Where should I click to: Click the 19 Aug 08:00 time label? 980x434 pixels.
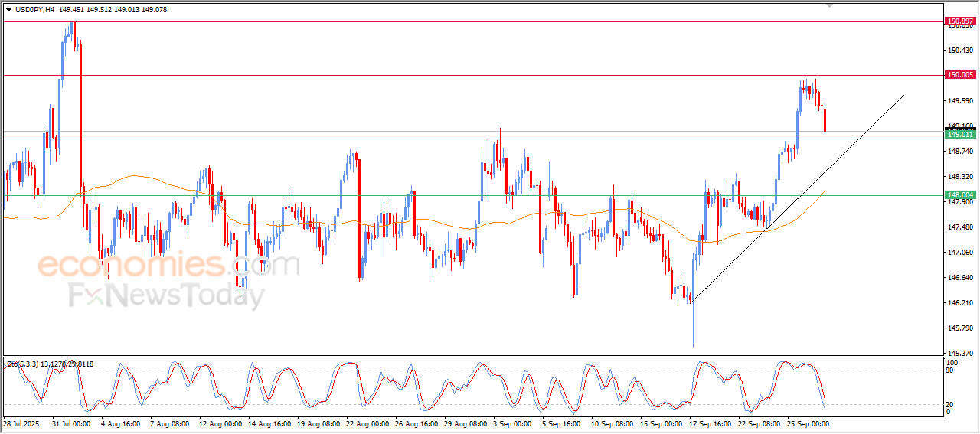(318, 423)
